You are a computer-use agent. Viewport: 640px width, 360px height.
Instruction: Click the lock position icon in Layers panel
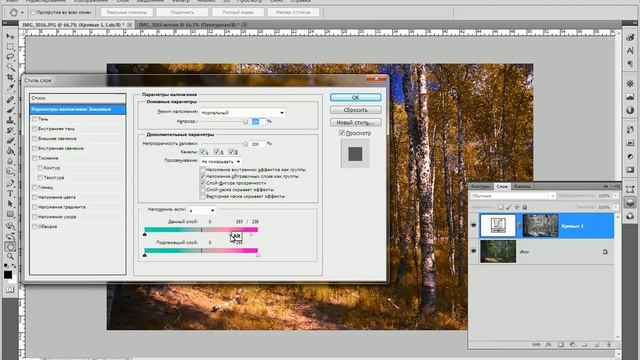(x=517, y=207)
